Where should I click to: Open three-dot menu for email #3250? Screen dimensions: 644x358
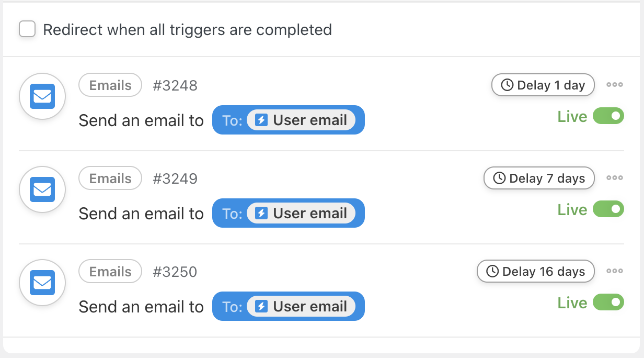(x=614, y=271)
